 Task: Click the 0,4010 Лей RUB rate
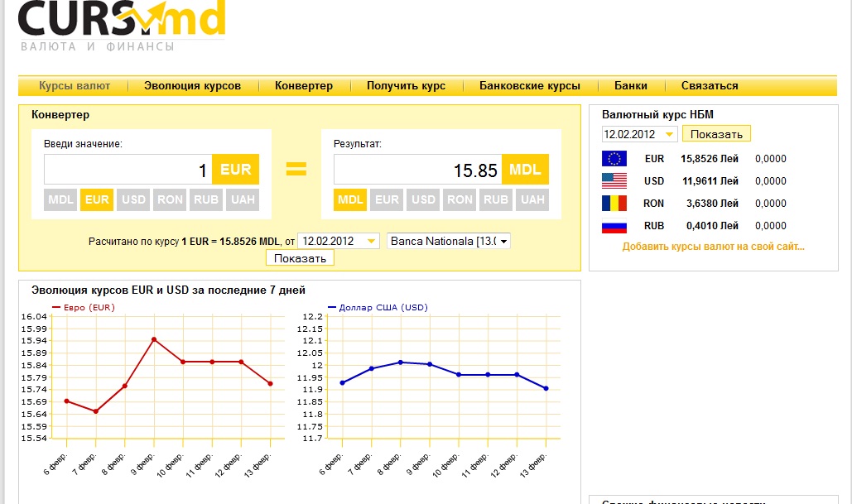click(x=712, y=225)
